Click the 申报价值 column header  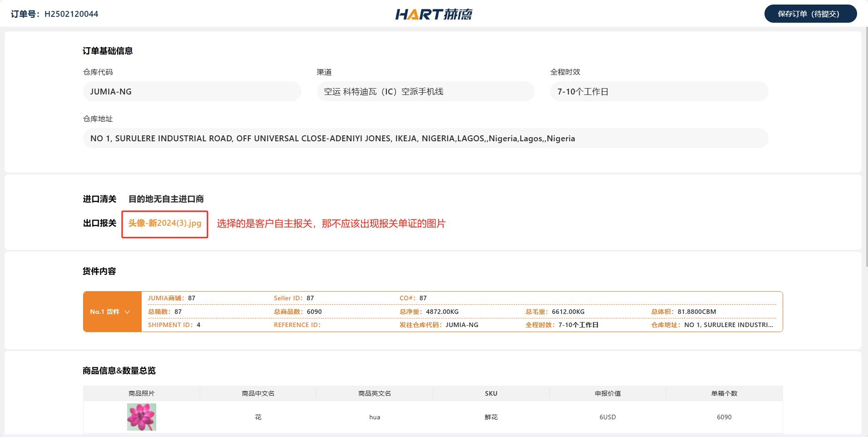click(x=607, y=393)
